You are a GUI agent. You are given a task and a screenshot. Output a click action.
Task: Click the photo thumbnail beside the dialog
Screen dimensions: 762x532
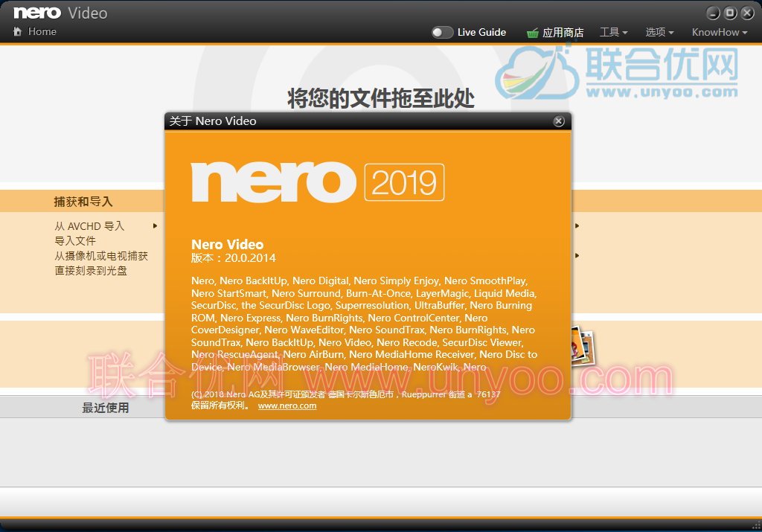click(x=582, y=346)
